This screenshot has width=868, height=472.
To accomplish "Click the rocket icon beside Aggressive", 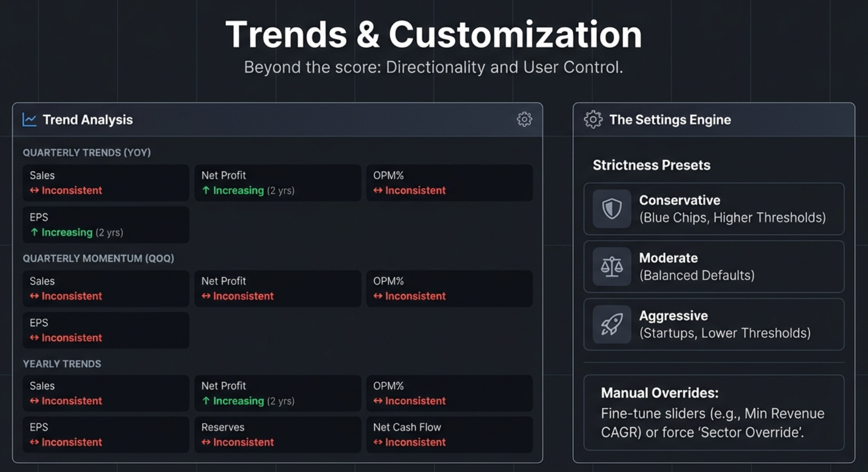I will point(611,324).
